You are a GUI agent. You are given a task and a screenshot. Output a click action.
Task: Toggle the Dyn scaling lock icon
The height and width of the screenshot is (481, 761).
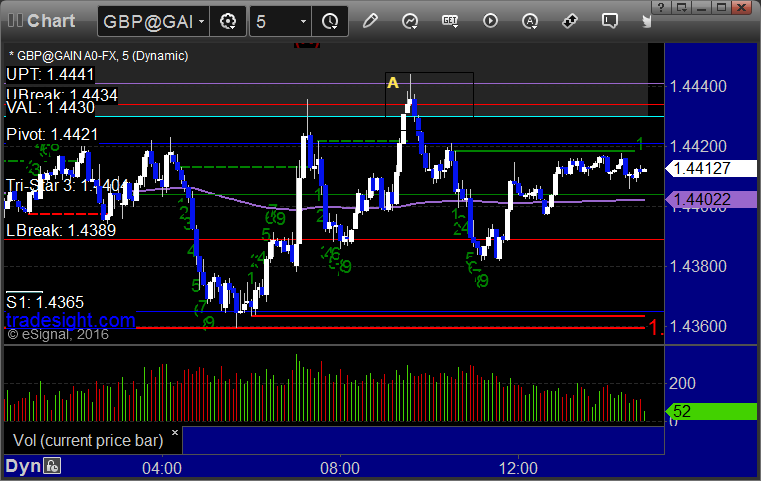(52, 466)
